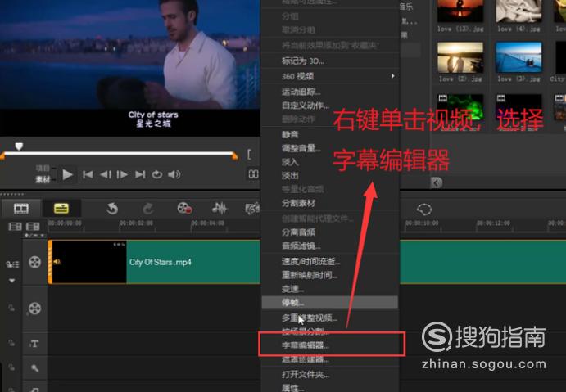Viewport: 566px width, 392px height.
Task: Open the add/remove chapter point dropdown
Action: coord(34,235)
